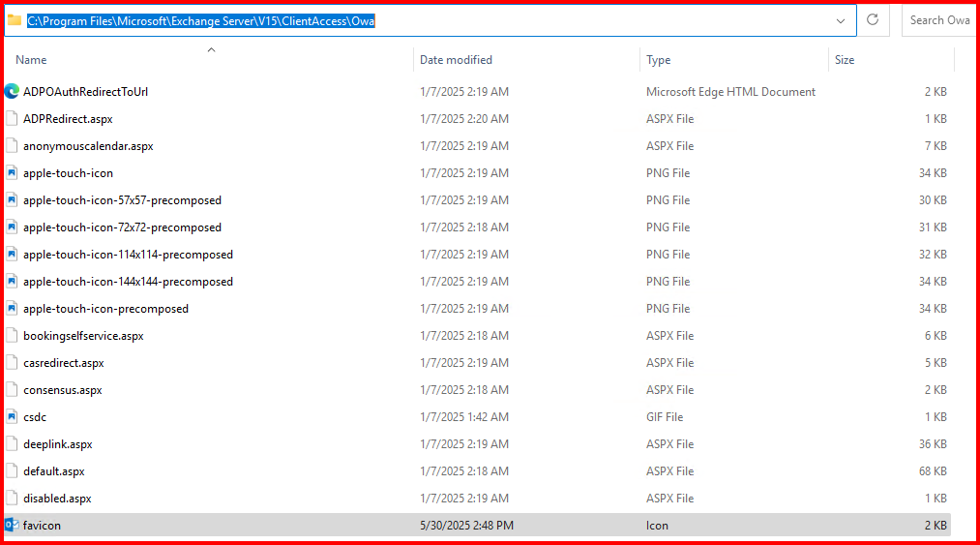
Task: Select the bookingselfservice.aspx file
Action: pyautogui.click(x=83, y=336)
